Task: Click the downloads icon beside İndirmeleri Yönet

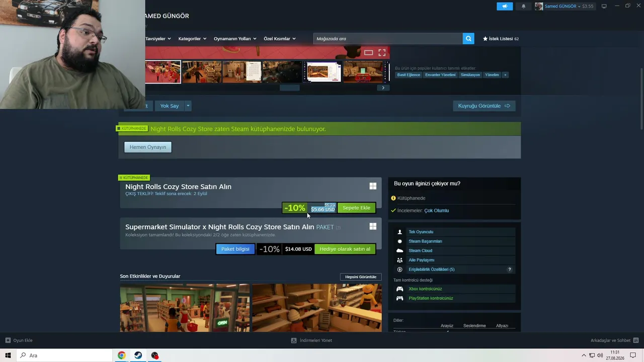Action: click(x=294, y=340)
